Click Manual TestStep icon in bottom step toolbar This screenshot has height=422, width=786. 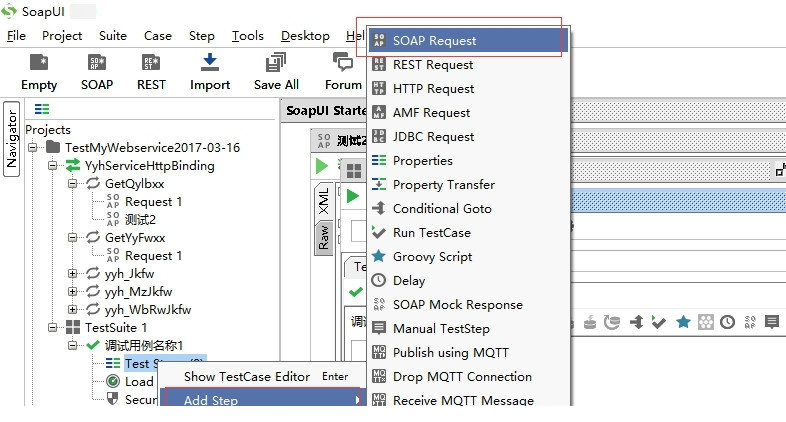coord(772,321)
